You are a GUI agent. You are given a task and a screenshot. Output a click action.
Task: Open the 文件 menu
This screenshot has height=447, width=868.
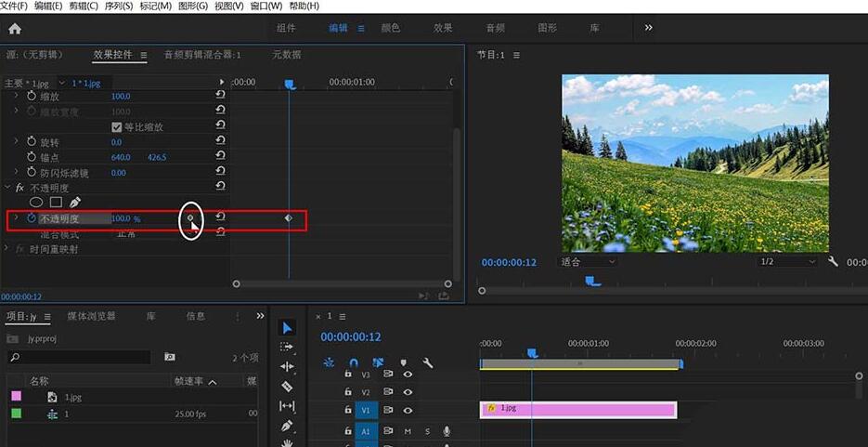coord(14,7)
